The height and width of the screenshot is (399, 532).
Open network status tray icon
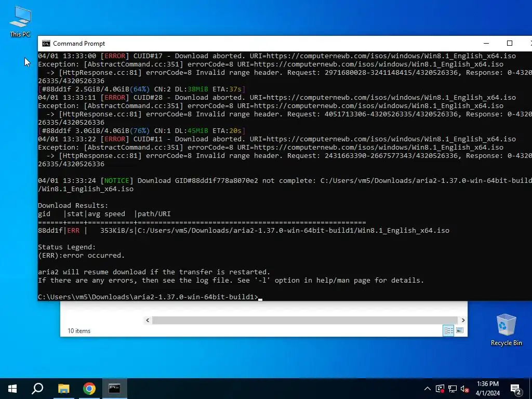(453, 389)
